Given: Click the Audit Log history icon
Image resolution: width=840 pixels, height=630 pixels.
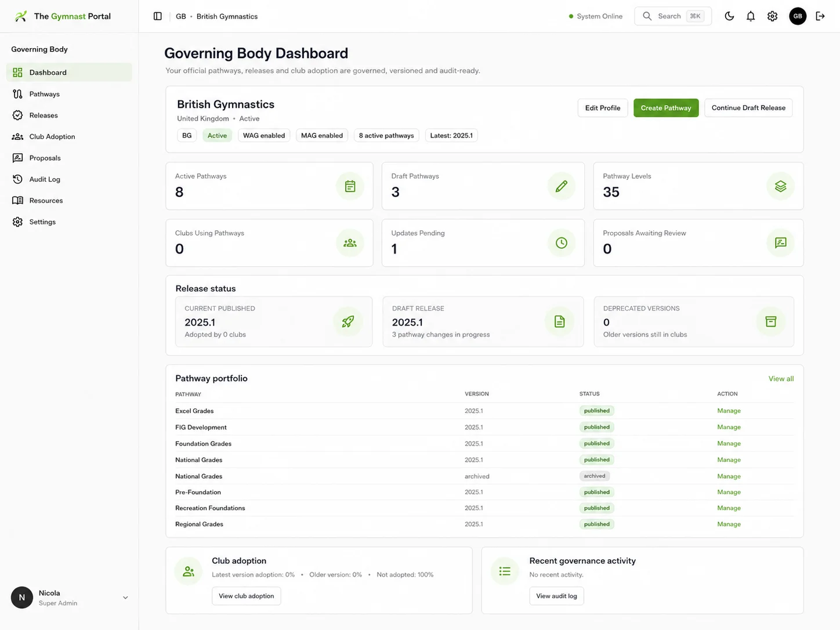Looking at the screenshot, I should 17,179.
